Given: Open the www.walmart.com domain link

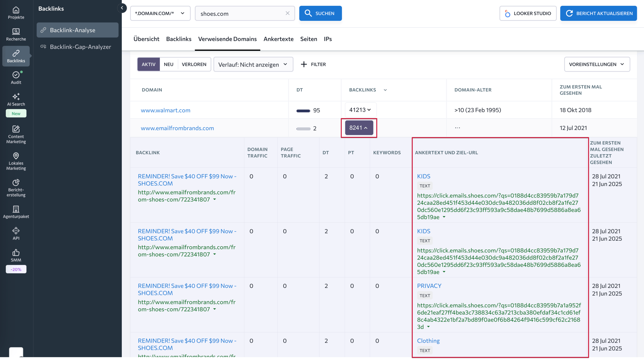Looking at the screenshot, I should click(165, 110).
